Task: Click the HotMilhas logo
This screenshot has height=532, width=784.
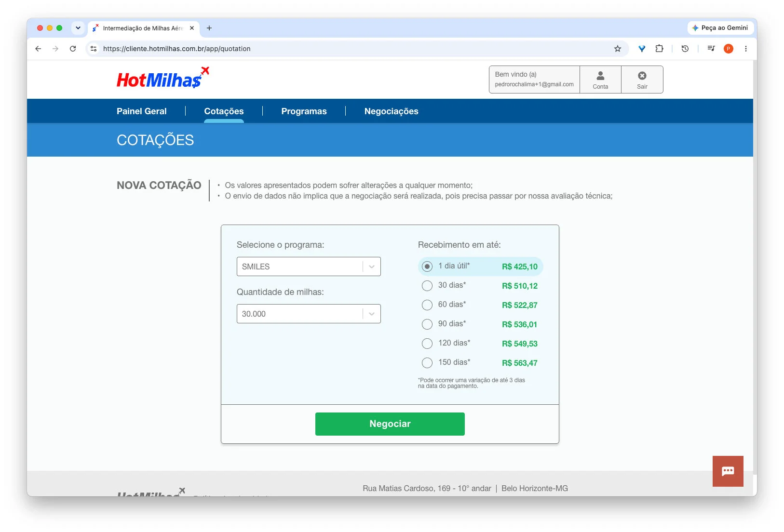Action: [x=162, y=78]
